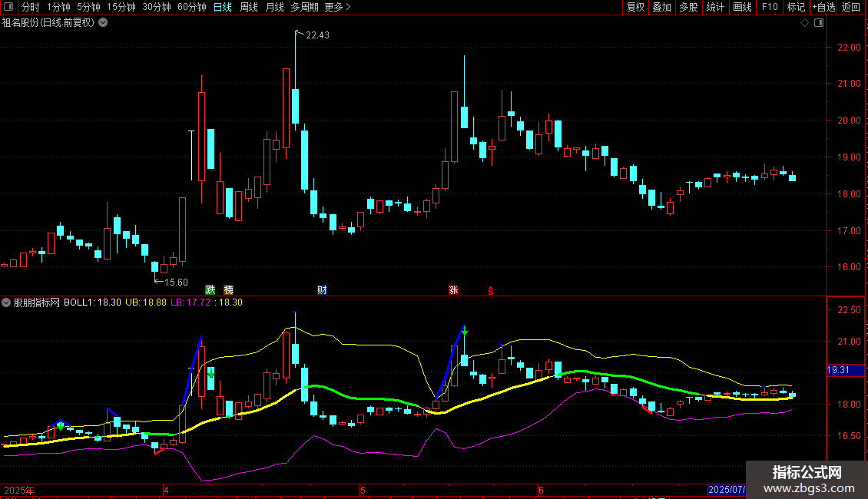Click the red 涨 event marker
This screenshot has width=868, height=499.
(453, 290)
